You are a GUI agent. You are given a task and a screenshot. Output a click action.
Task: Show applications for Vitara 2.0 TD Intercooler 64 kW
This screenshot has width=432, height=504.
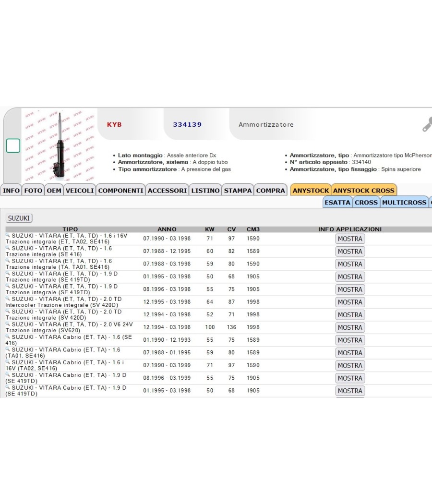[x=350, y=302]
